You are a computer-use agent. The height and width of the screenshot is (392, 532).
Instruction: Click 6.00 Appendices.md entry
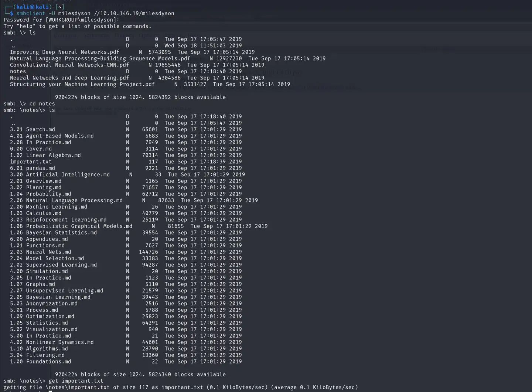pos(39,239)
